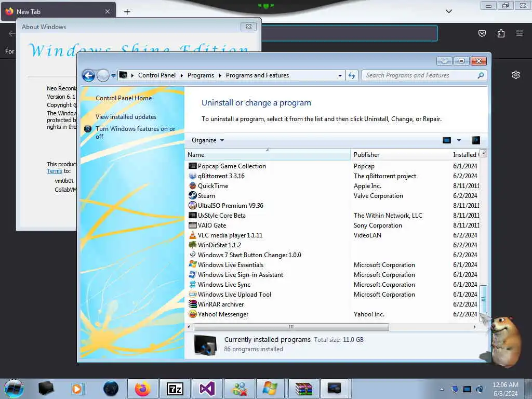This screenshot has width=532, height=399.
Task: Click the refresh icon beside the address bar
Action: click(352, 75)
